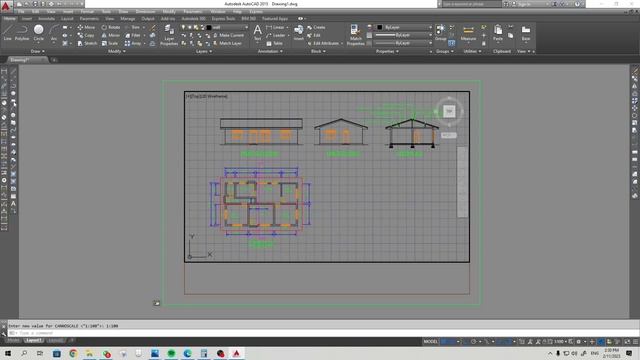640x360 pixels.
Task: Open Windows Start menu
Action: coord(7,353)
